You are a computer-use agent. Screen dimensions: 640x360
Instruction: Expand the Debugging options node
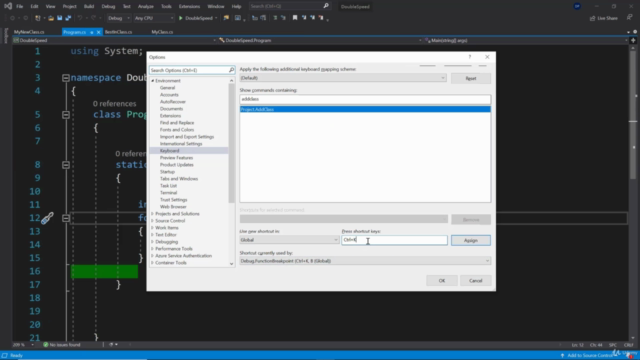pos(153,242)
